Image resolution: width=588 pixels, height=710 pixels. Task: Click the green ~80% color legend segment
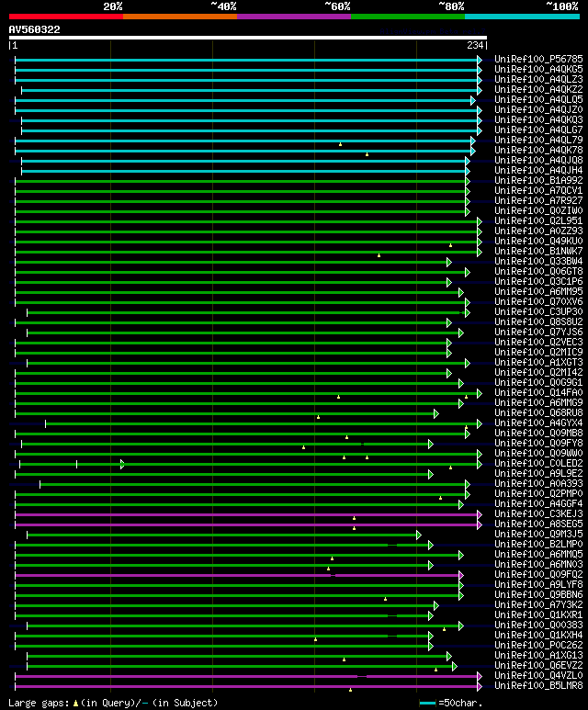408,17
